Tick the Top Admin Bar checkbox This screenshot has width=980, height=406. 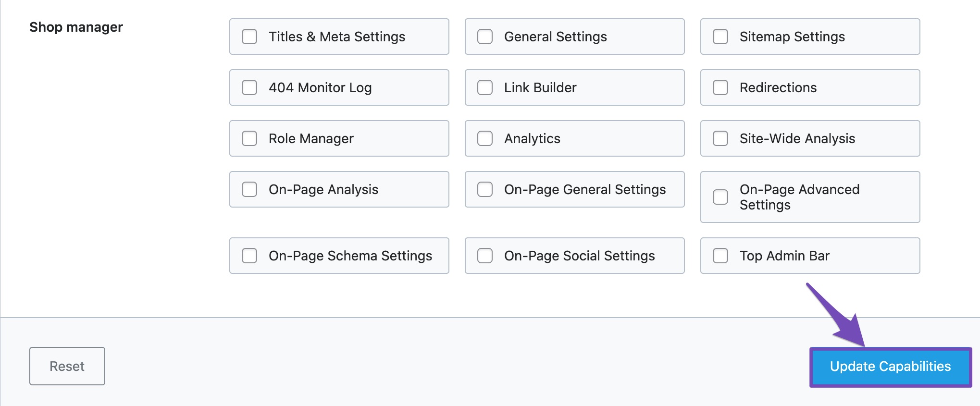coord(720,256)
